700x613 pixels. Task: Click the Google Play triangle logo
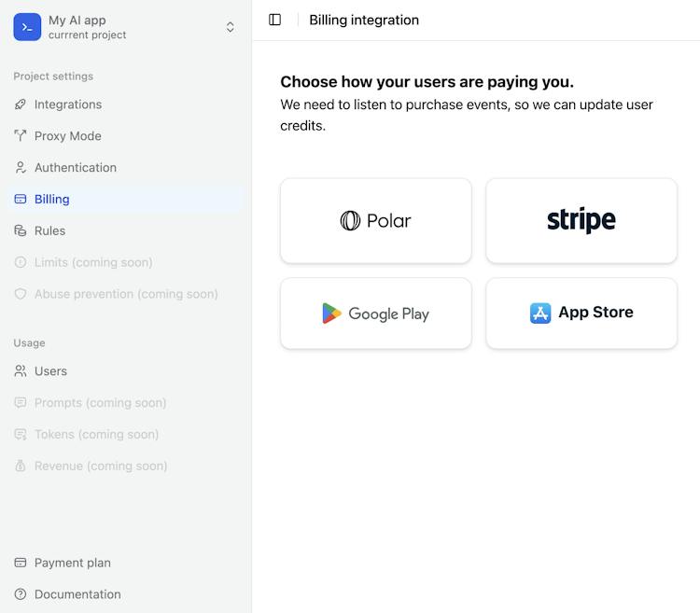point(331,313)
